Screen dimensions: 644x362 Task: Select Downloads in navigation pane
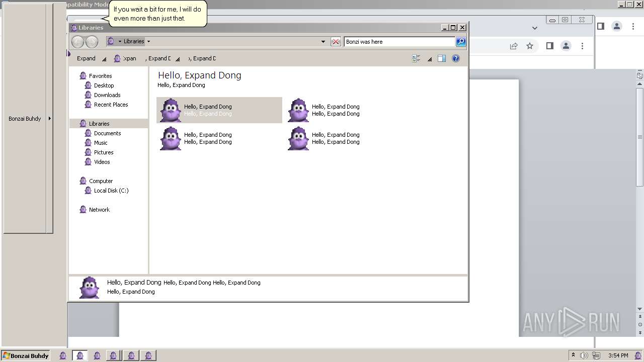point(107,95)
